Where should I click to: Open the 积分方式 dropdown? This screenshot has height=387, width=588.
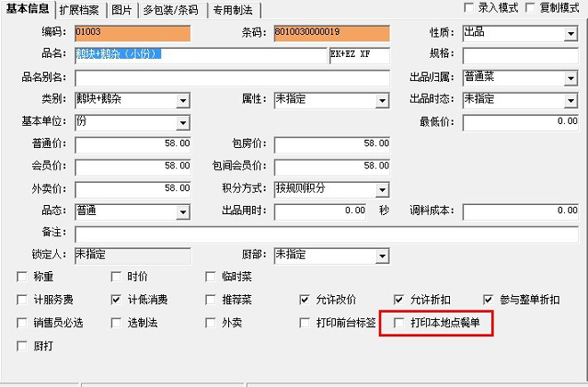(x=382, y=189)
